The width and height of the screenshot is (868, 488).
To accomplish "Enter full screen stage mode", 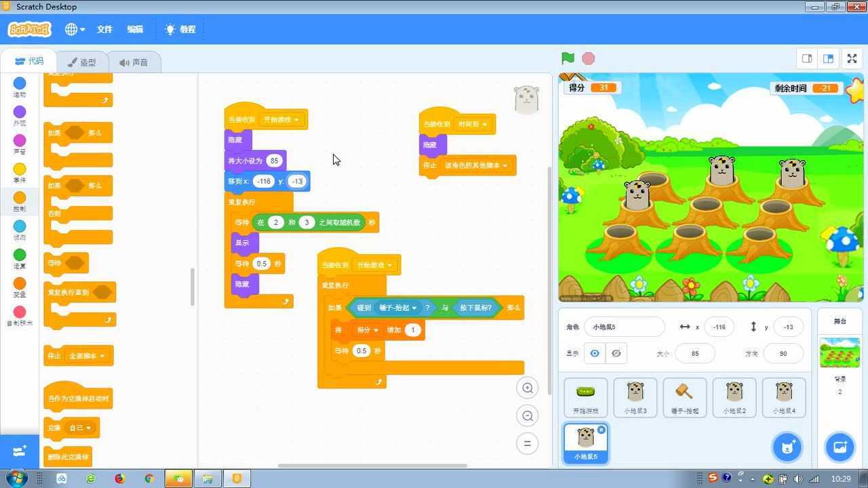I will [x=852, y=59].
